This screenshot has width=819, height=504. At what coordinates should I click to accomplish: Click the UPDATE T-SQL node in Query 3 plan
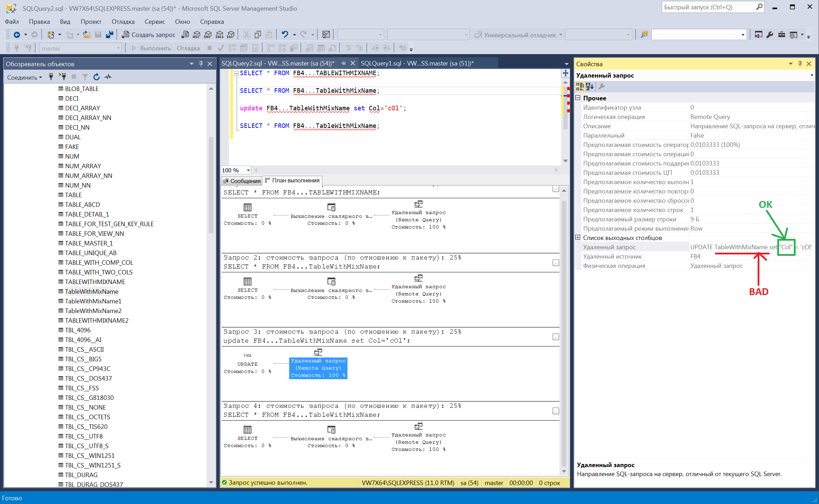click(x=247, y=363)
